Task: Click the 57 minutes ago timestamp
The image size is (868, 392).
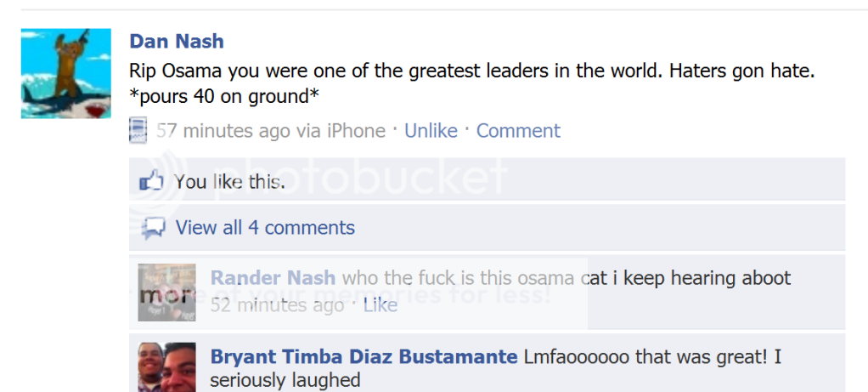Action: click(223, 131)
